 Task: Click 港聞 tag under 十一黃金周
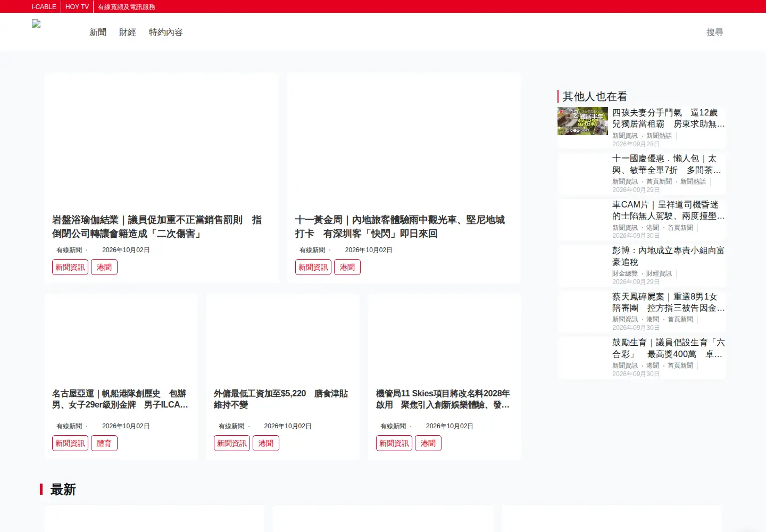347,267
